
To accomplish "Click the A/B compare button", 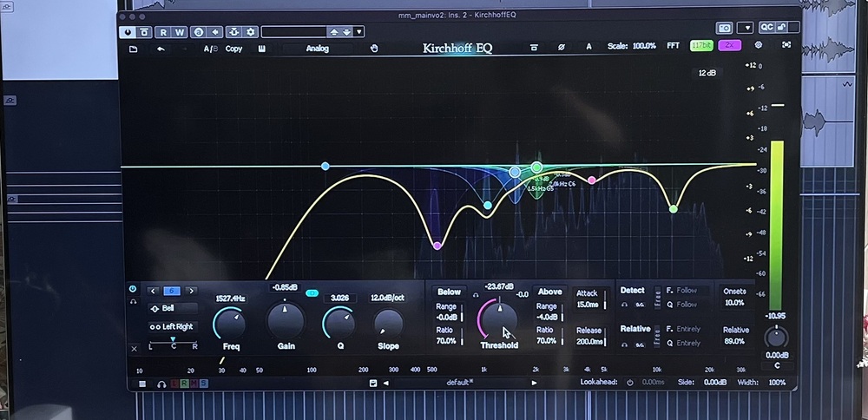I will click(x=210, y=49).
